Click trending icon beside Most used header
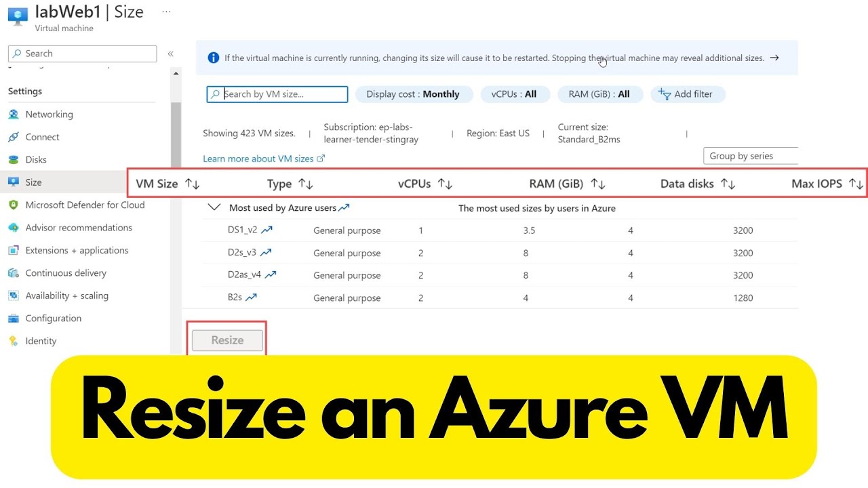This screenshot has height=488, width=868. 344,207
